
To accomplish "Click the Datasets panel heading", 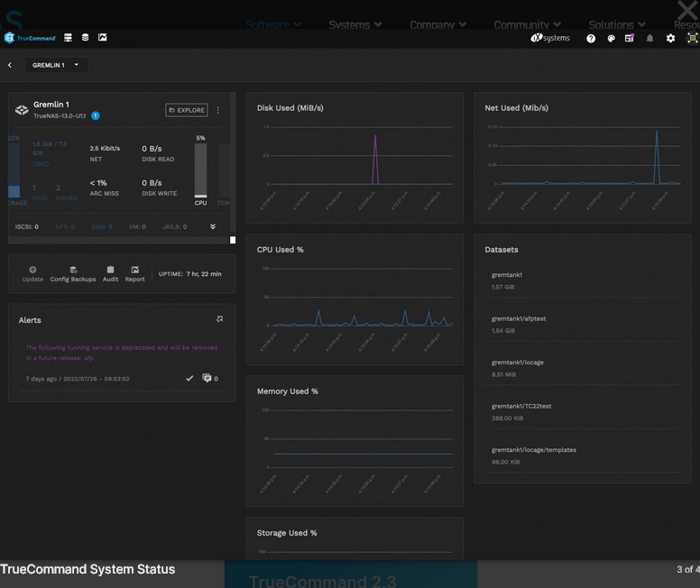I will (x=502, y=250).
